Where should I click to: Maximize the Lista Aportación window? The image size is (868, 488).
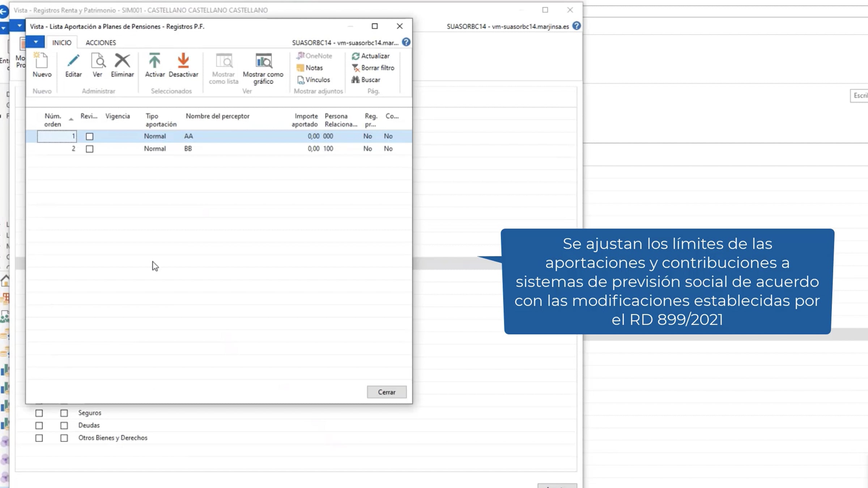[375, 26]
